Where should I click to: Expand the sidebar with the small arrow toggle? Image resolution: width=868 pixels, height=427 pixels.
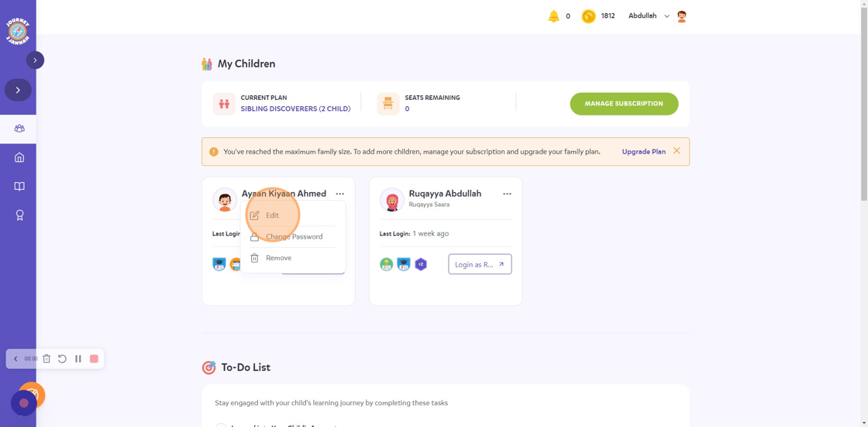point(35,60)
